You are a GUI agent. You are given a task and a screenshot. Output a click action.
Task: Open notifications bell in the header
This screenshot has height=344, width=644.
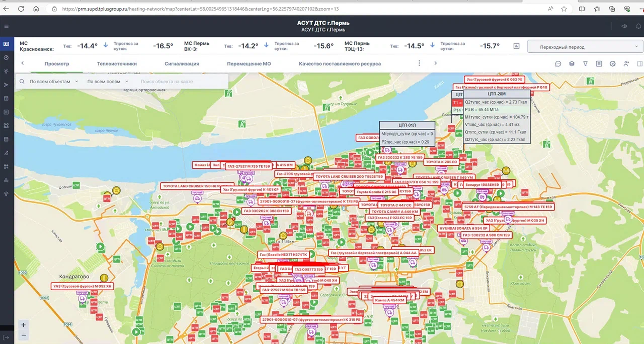(x=638, y=26)
